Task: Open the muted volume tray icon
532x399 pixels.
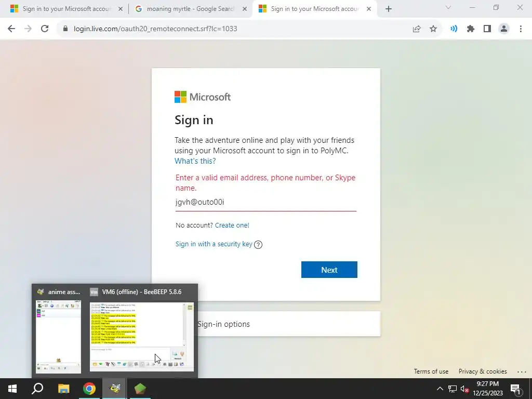Action: pos(464,389)
